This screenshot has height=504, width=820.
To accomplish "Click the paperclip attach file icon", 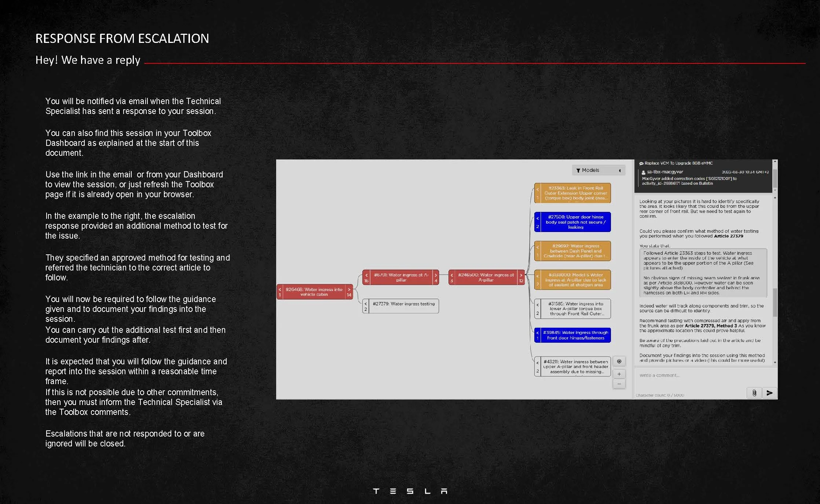I will tap(754, 393).
